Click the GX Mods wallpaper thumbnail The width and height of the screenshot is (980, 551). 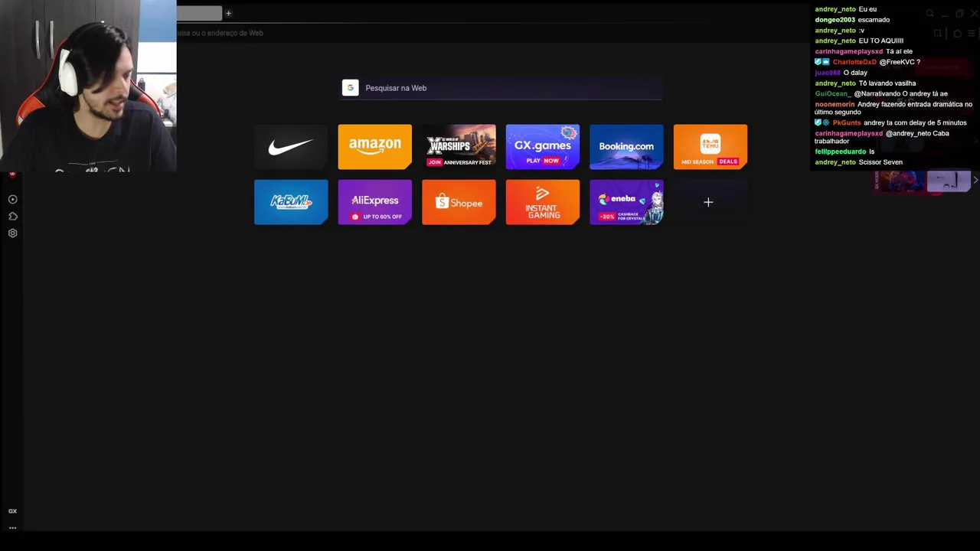pos(901,181)
